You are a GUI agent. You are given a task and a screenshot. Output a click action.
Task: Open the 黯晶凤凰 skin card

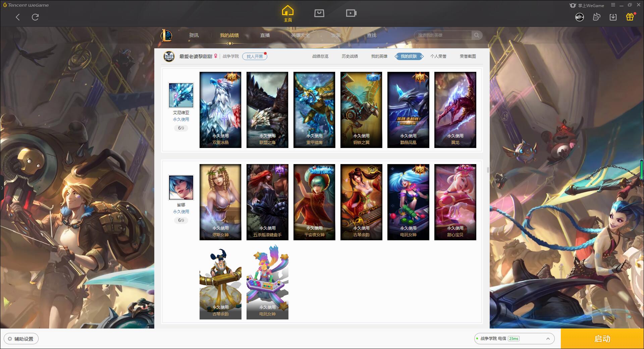408,110
